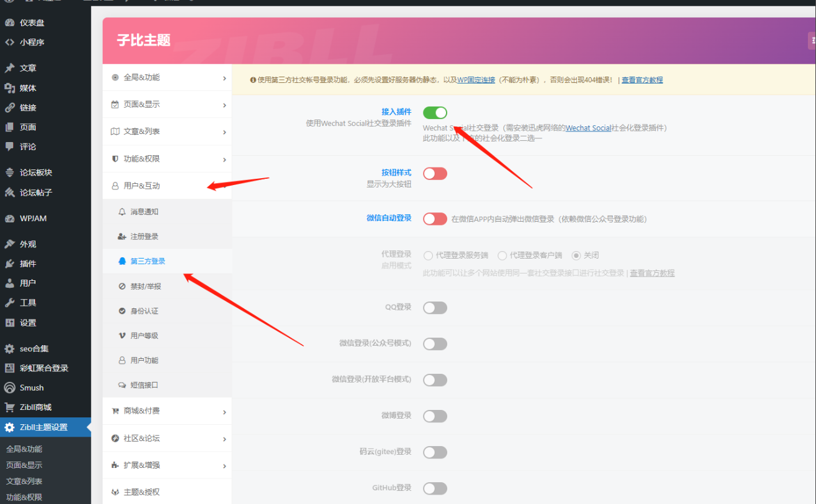Click the Zibll商城 cart icon
Screen dimensions: 816x504
pos(9,407)
